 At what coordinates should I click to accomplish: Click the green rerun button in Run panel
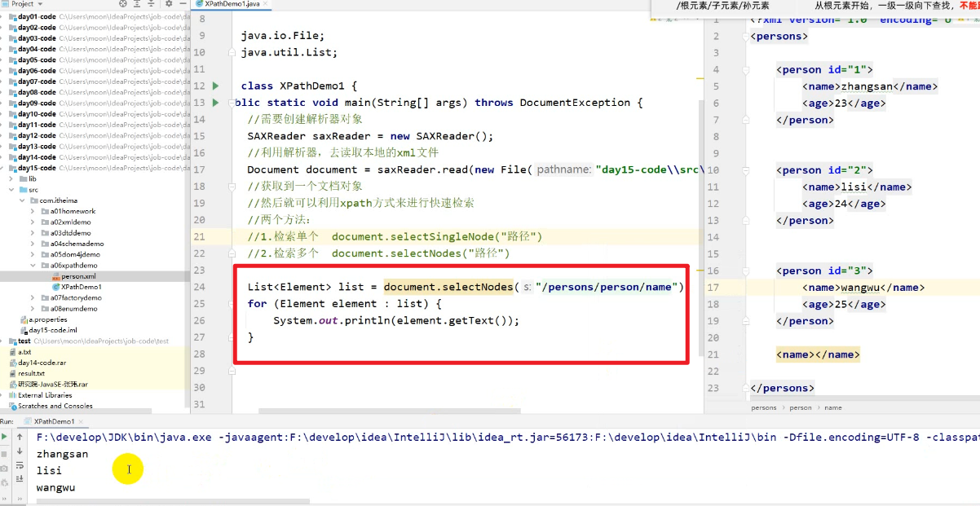(6, 438)
